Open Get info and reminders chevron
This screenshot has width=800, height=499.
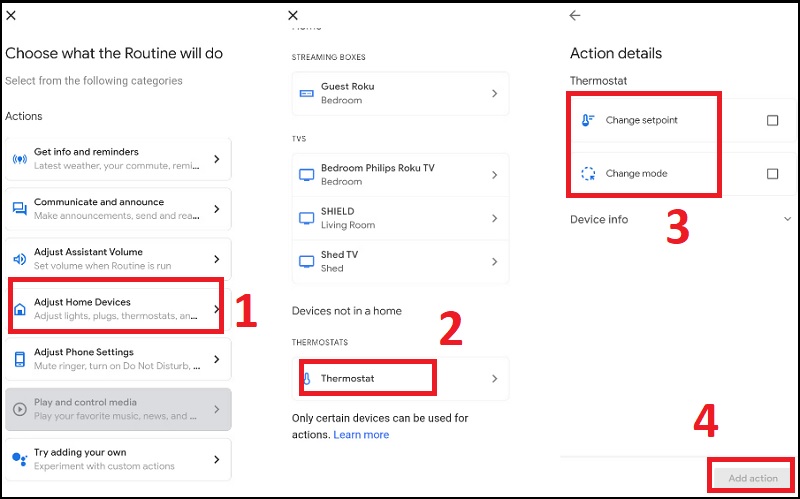[x=217, y=159]
